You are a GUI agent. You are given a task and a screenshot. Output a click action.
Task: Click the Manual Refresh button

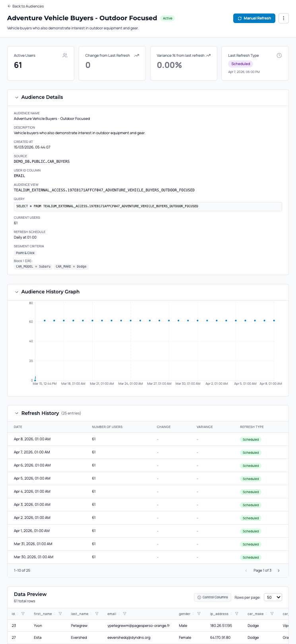[254, 18]
